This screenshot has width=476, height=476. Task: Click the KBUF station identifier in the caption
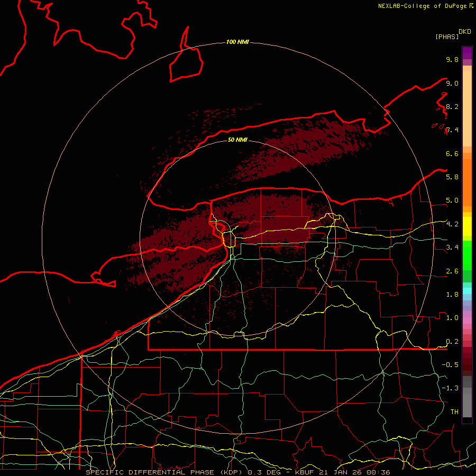coord(305,472)
